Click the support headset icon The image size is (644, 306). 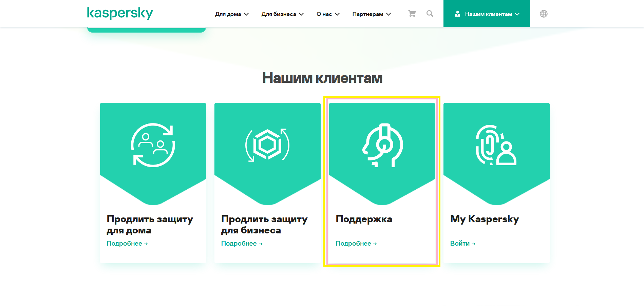coord(382,145)
